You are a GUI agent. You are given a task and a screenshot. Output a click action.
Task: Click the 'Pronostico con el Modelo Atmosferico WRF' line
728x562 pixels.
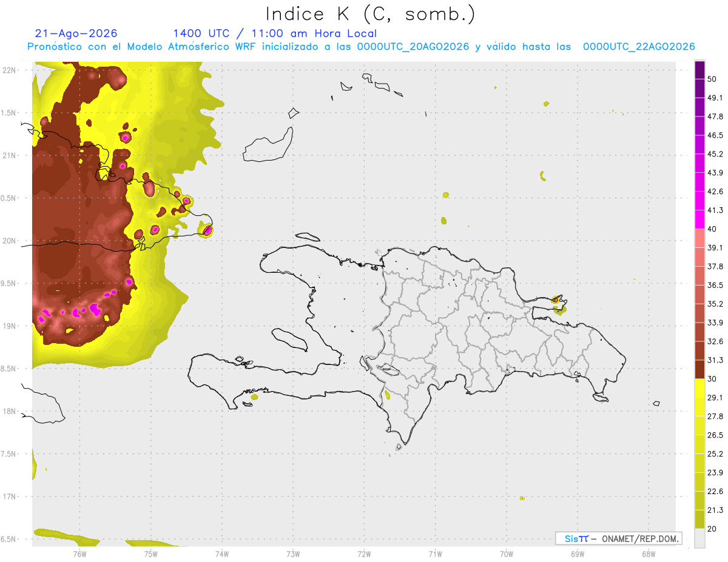[x=361, y=47]
